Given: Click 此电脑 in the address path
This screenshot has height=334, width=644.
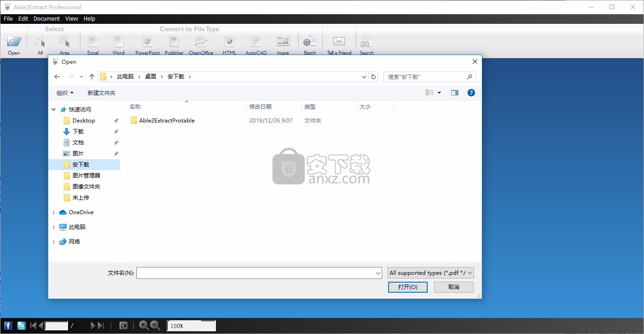Looking at the screenshot, I should pyautogui.click(x=125, y=77).
